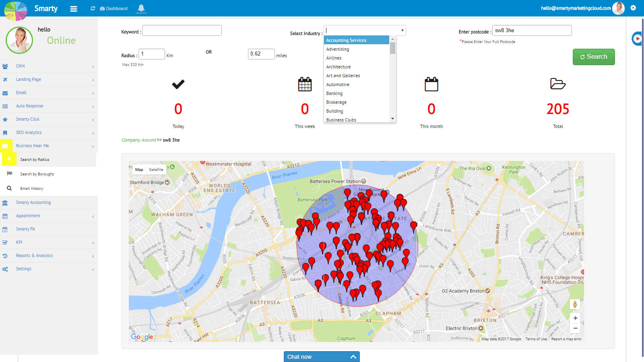644x362 pixels.
Task: Zoom out on the map
Action: (x=575, y=328)
